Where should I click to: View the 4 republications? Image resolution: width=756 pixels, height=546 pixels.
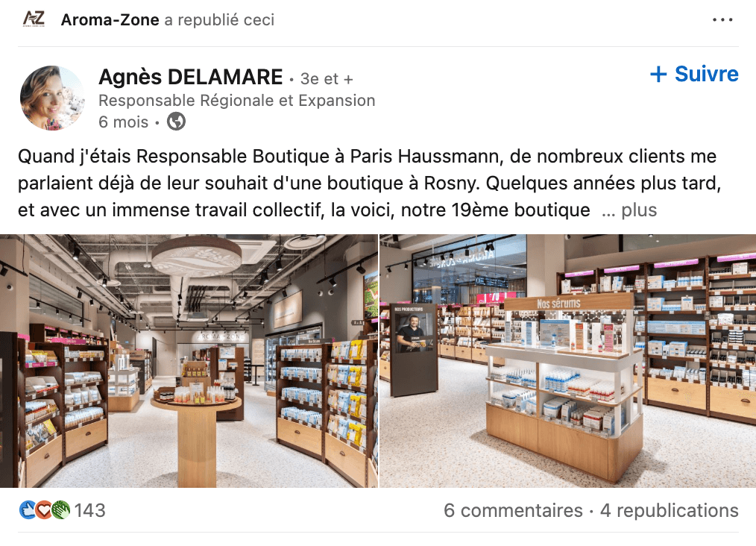670,510
